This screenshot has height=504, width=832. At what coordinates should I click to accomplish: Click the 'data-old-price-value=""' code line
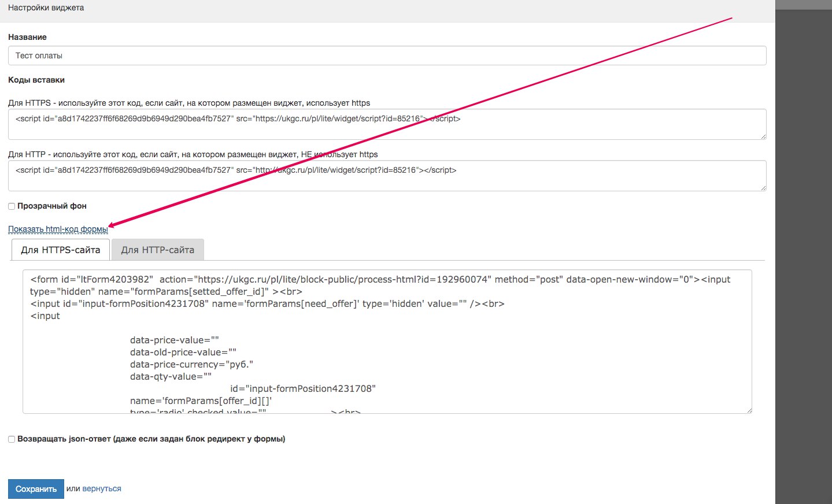pos(183,352)
